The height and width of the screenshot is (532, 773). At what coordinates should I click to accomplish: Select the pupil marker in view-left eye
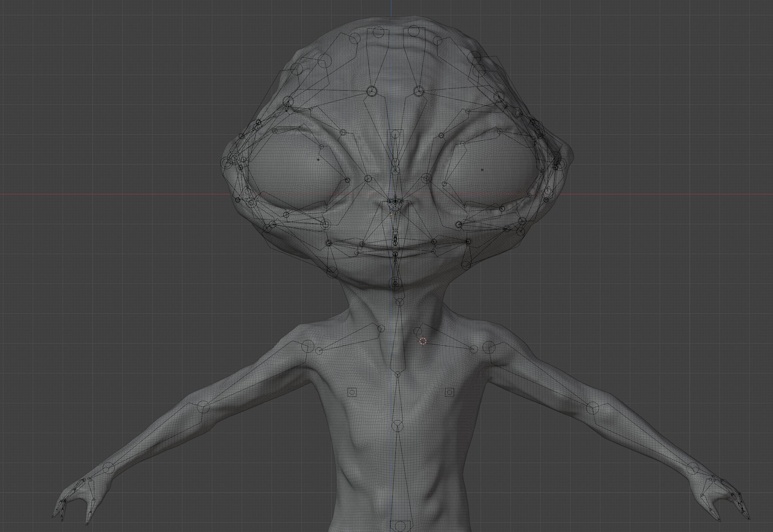point(318,160)
